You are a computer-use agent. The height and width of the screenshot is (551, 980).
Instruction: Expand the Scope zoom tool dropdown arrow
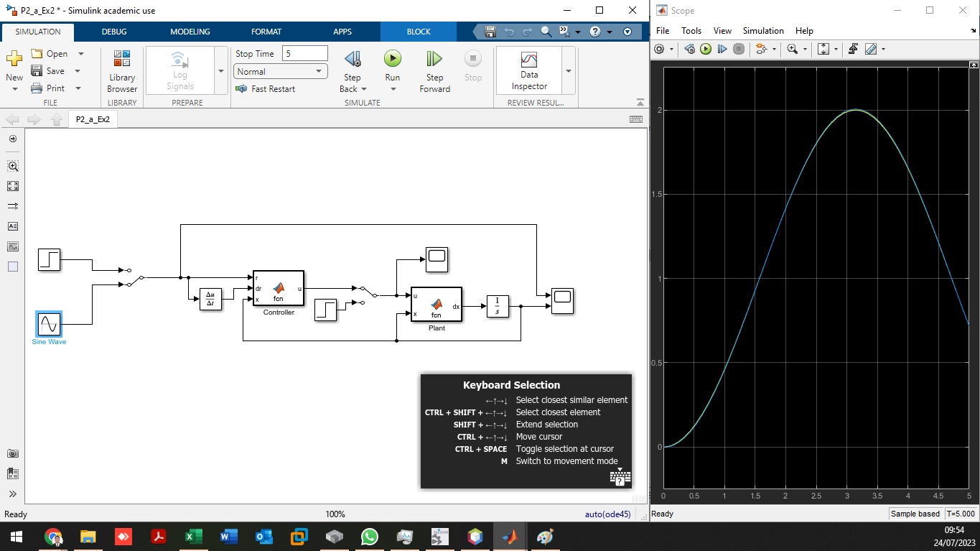pyautogui.click(x=805, y=50)
